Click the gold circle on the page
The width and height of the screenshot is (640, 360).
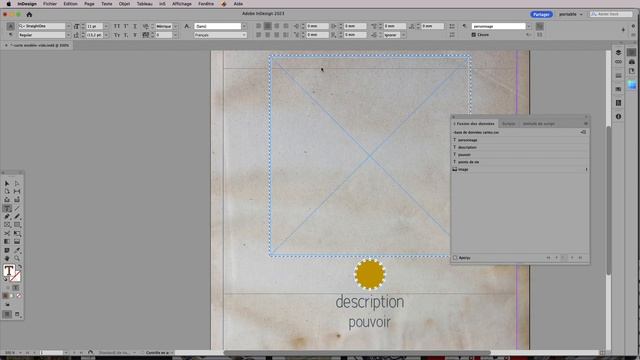click(x=369, y=274)
